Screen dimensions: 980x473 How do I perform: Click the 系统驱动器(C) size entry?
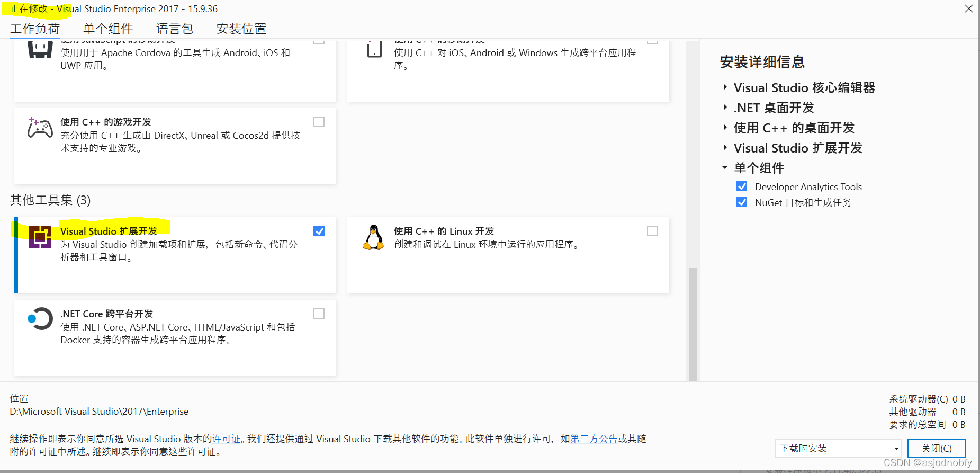927,399
